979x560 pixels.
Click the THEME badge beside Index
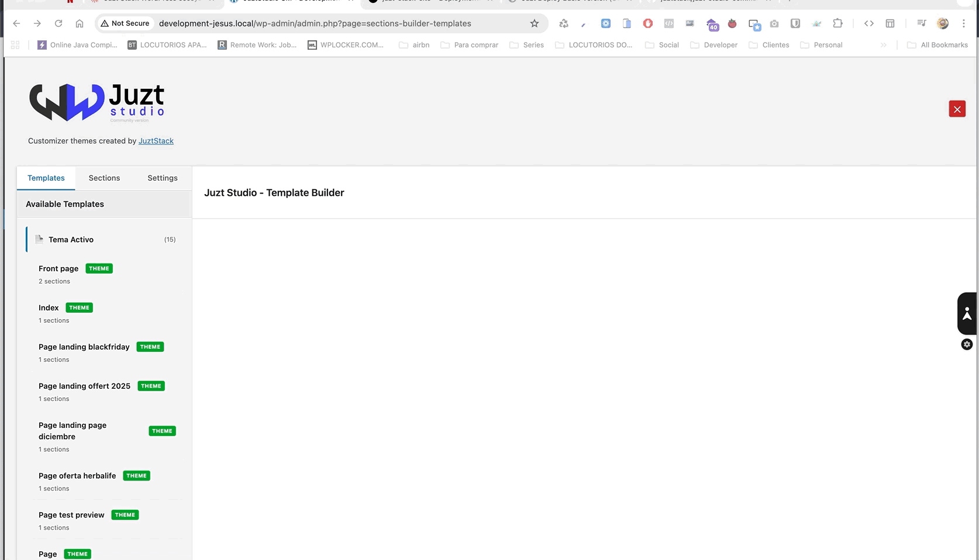coord(80,307)
